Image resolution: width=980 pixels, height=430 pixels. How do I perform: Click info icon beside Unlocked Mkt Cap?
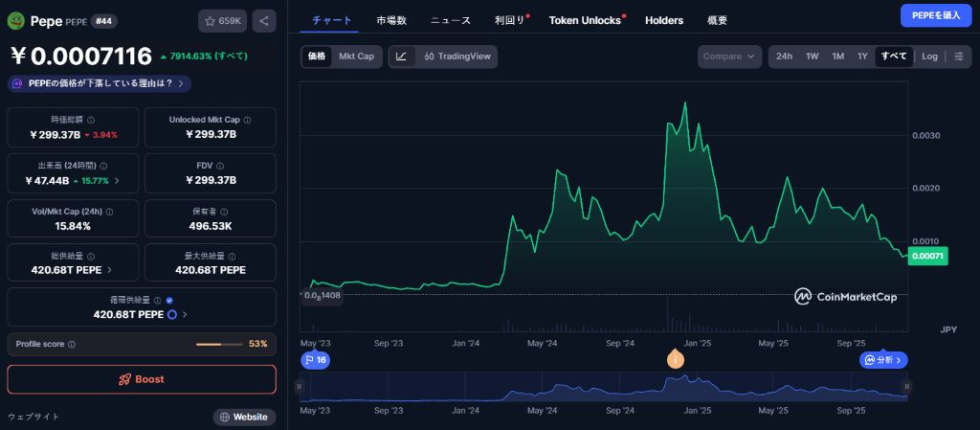[x=248, y=120]
